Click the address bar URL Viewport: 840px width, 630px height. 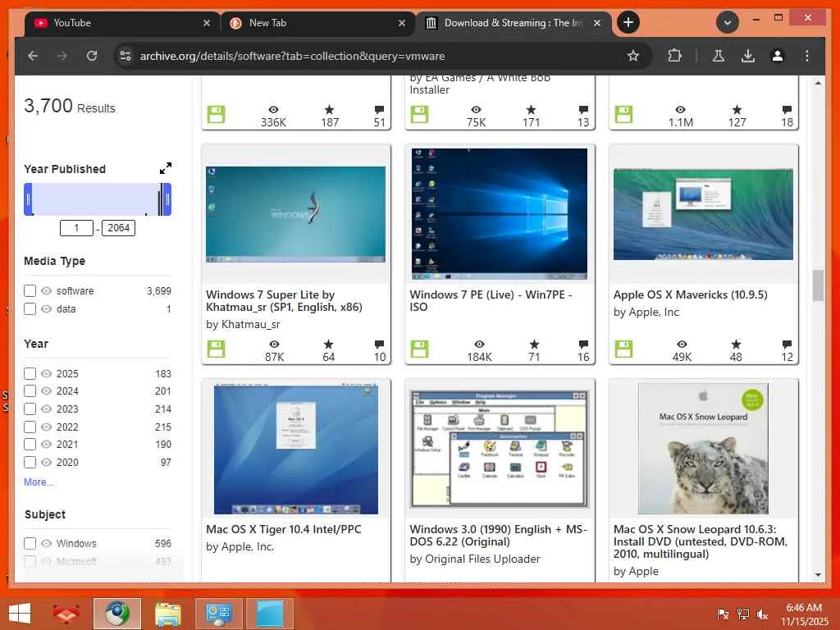[292, 56]
